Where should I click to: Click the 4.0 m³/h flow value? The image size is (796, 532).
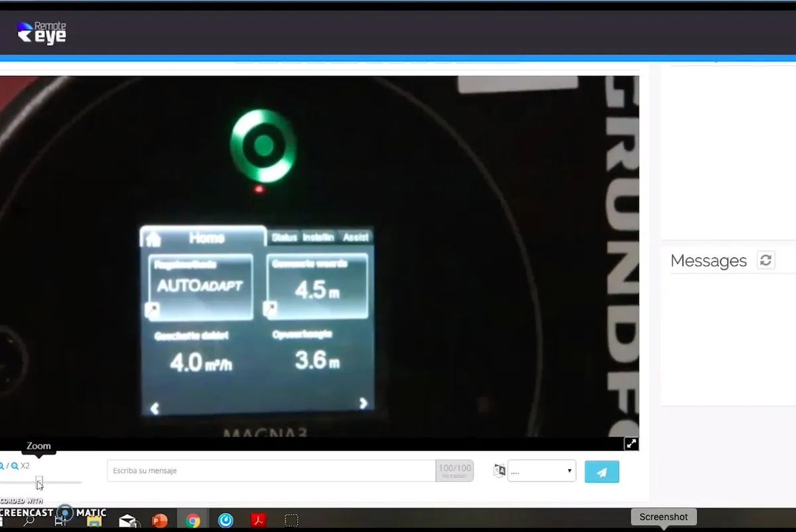coord(201,362)
